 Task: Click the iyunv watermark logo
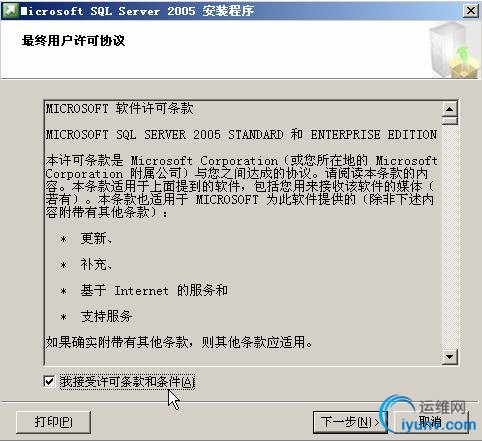tap(428, 415)
